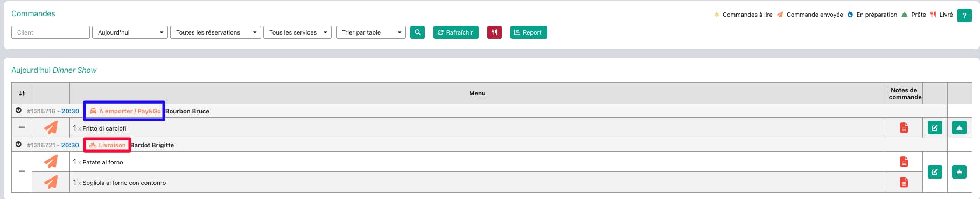Click the Report button
Screen dimensions: 980x199
529,32
